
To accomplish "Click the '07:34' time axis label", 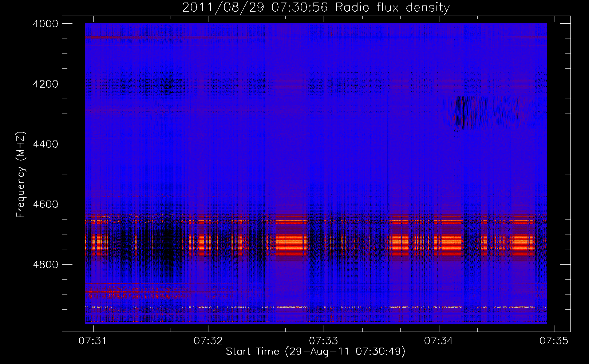I will click(439, 341).
